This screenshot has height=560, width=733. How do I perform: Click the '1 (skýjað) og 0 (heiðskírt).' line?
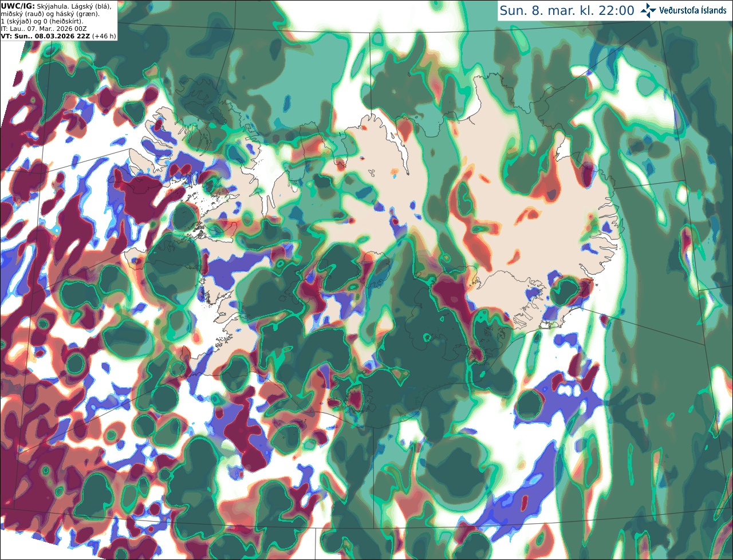[x=42, y=21]
